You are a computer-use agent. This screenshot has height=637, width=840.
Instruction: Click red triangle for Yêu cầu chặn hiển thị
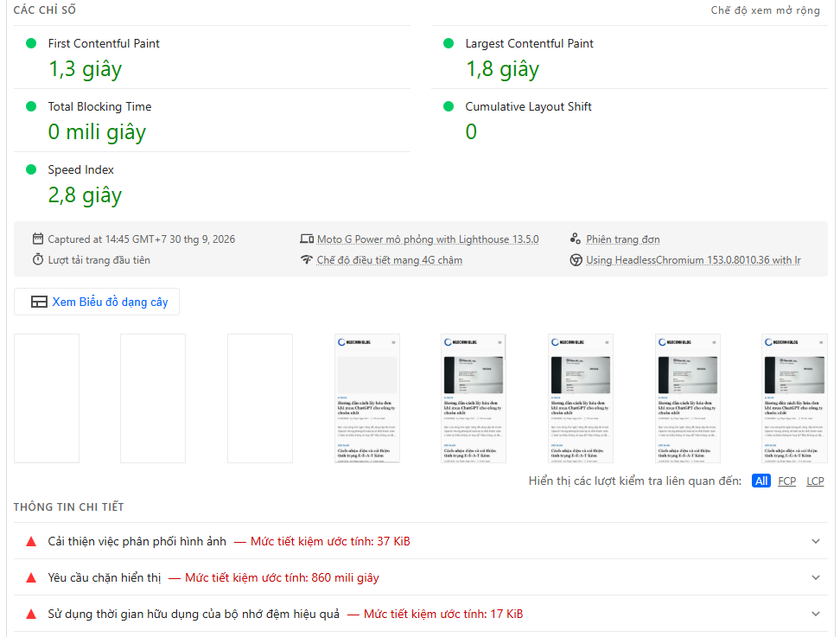tap(31, 577)
